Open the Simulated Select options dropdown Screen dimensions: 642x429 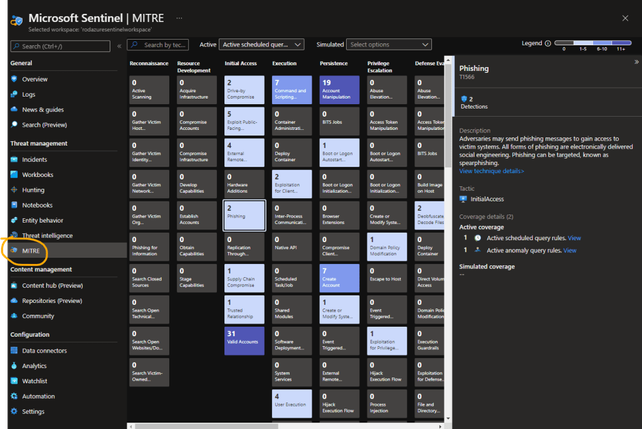click(x=389, y=44)
